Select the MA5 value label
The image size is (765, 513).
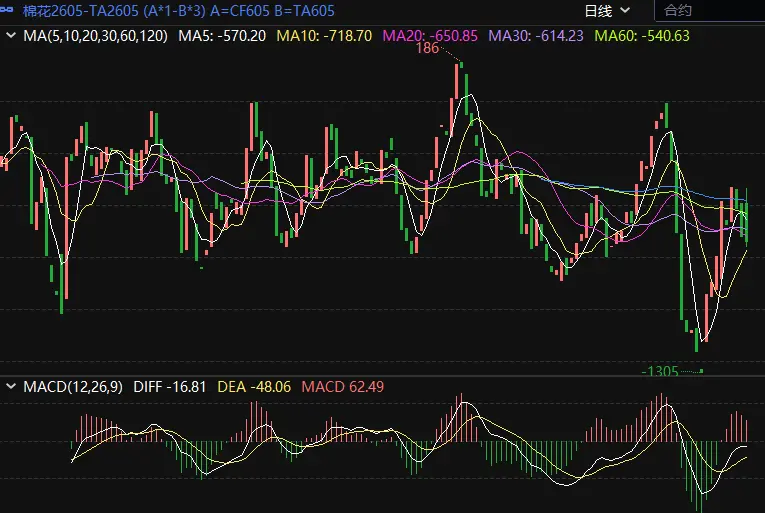[222, 35]
